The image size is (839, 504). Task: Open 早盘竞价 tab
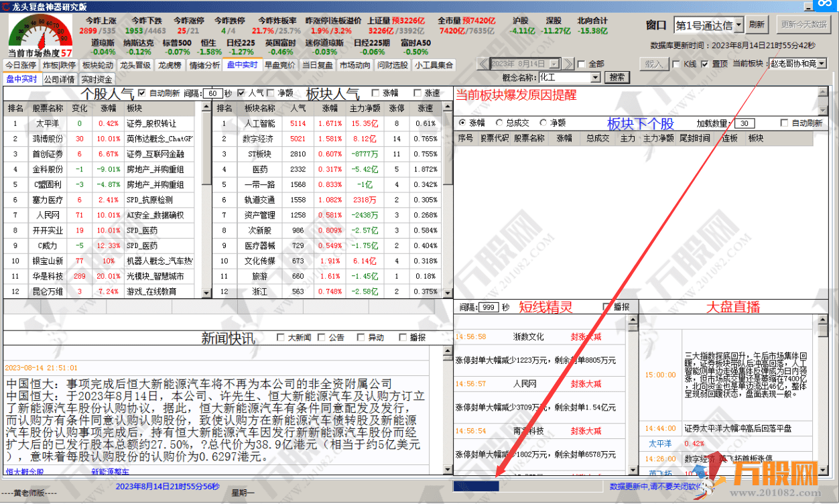(279, 65)
